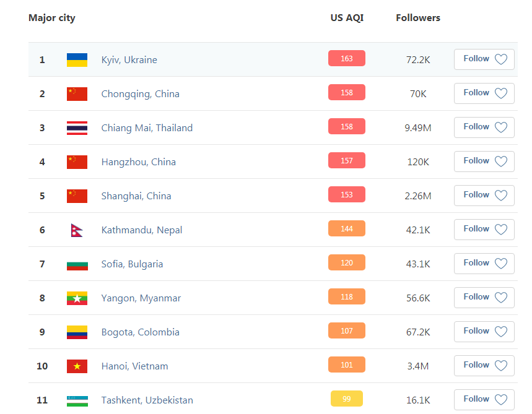Toggle Follow for Shanghai, China

pos(484,196)
